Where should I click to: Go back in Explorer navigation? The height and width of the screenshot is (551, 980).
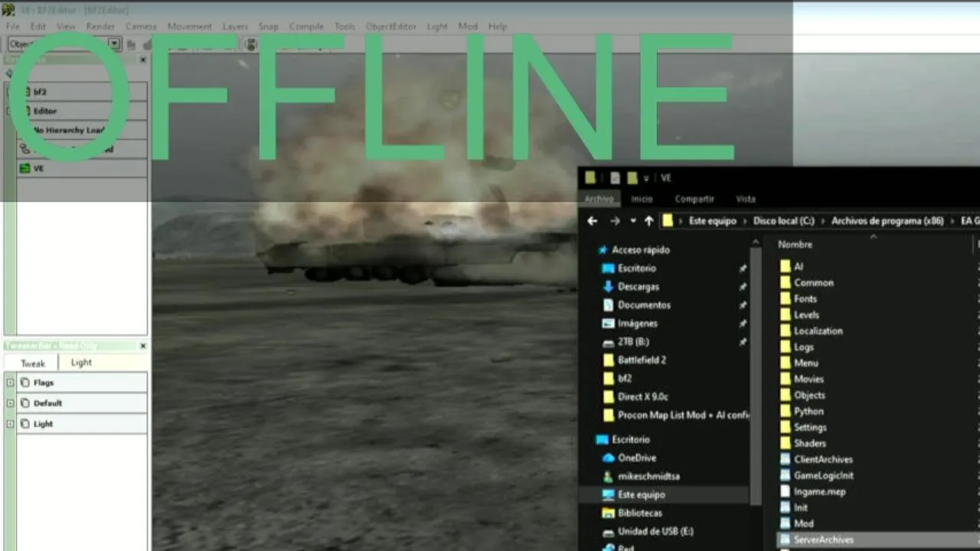592,221
